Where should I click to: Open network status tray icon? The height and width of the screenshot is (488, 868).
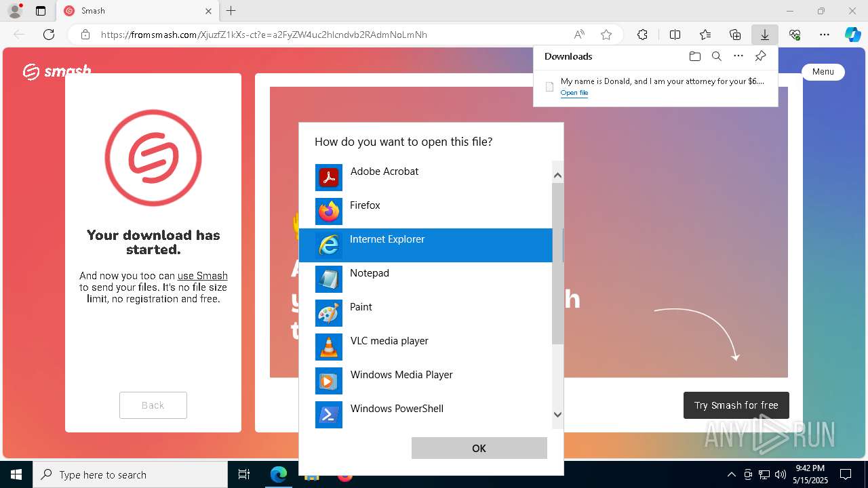pos(764,474)
